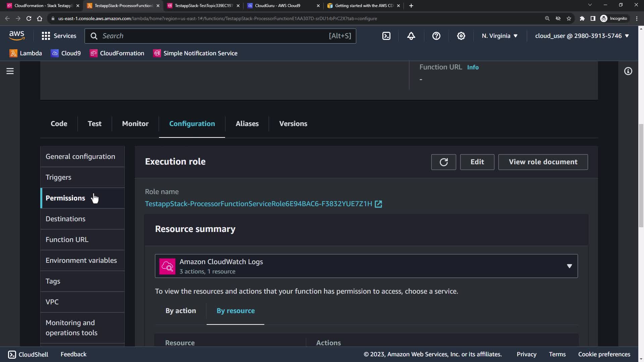Open CloudShell icon in top navigation bar
The width and height of the screenshot is (644, 362).
pyautogui.click(x=386, y=36)
